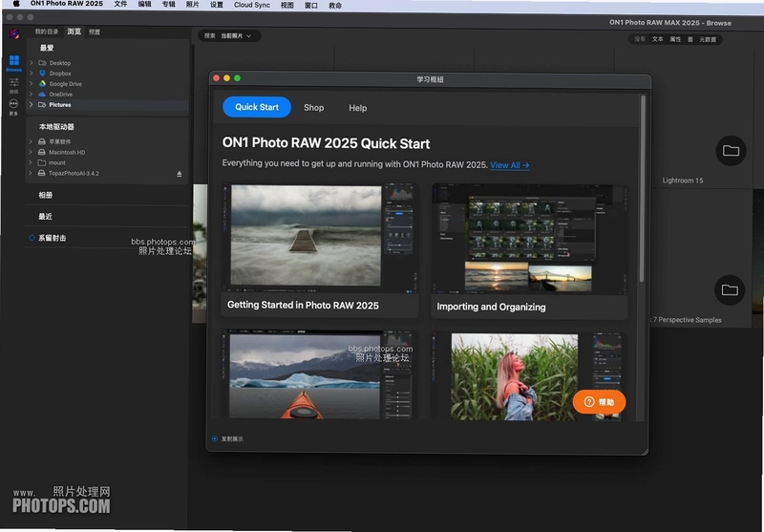The height and width of the screenshot is (532, 764).
Task: Open the Lightroom 15 folder icon
Action: point(731,151)
